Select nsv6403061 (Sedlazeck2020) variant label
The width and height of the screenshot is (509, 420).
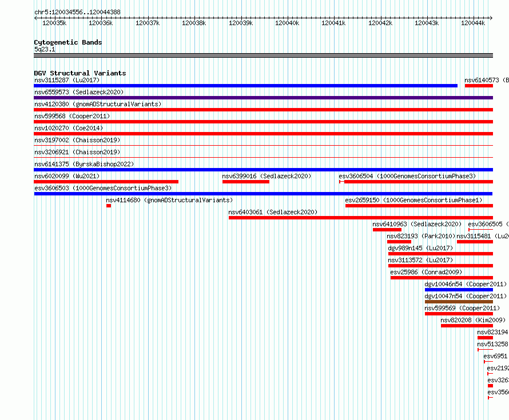click(273, 212)
